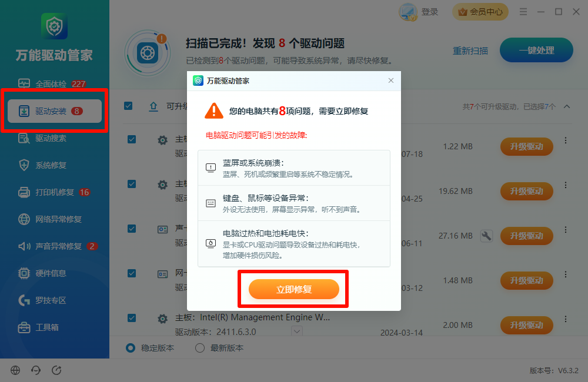Screen dimensions: 588x382
Task: Click 升级驱动 for the 1.22 MB driver
Action: (x=526, y=146)
